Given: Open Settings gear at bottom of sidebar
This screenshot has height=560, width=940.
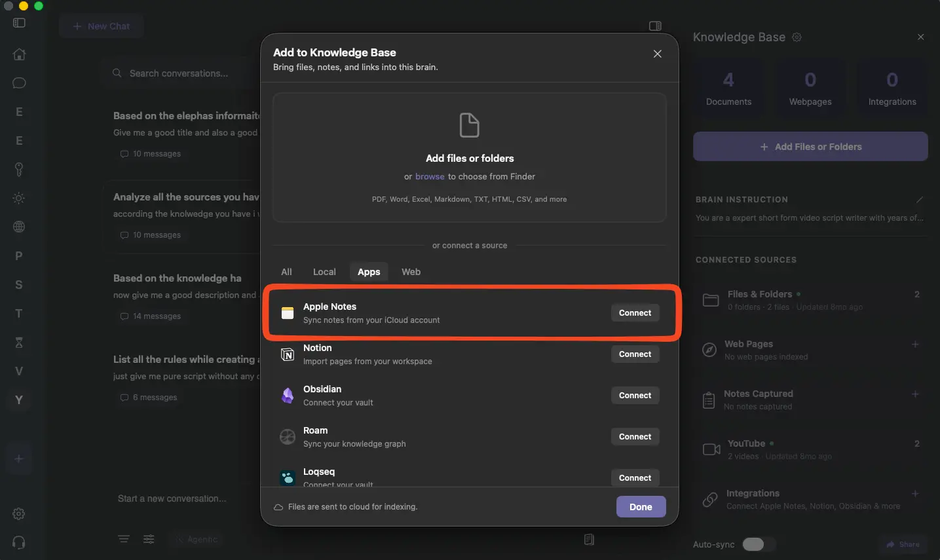Looking at the screenshot, I should pos(19,514).
